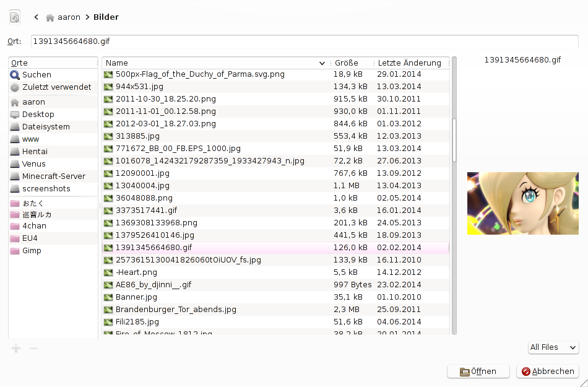Select Minecraft-Server in the places list
588x387 pixels.
point(53,176)
